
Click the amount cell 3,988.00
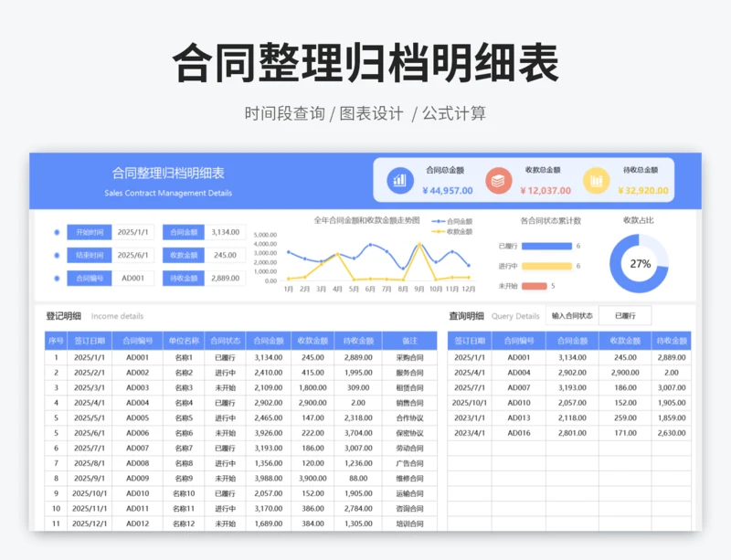(269, 479)
